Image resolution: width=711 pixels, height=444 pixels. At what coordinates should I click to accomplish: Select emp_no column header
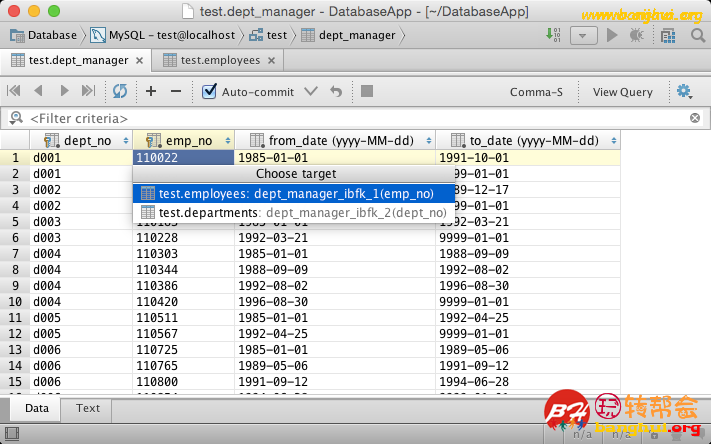pyautogui.click(x=183, y=141)
